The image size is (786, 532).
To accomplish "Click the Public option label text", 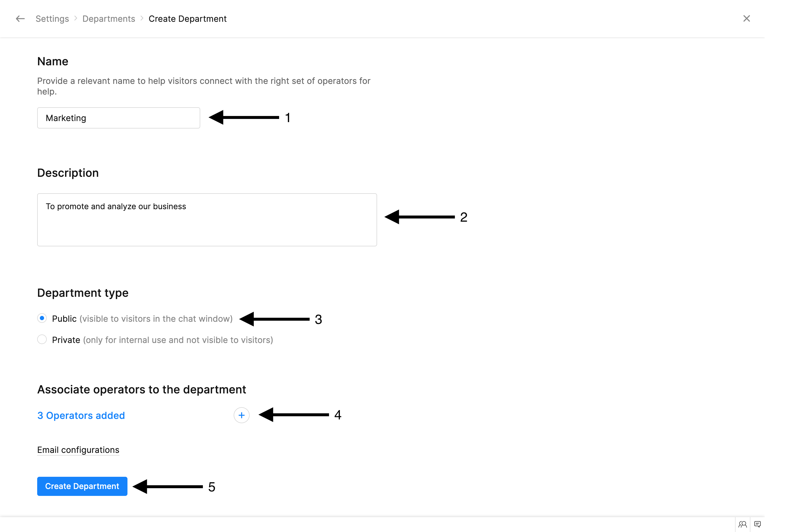I will point(64,319).
